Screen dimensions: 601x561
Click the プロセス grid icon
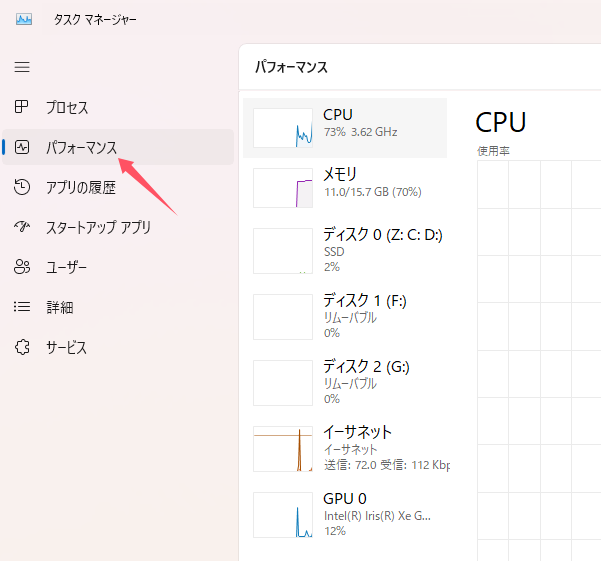(21, 107)
